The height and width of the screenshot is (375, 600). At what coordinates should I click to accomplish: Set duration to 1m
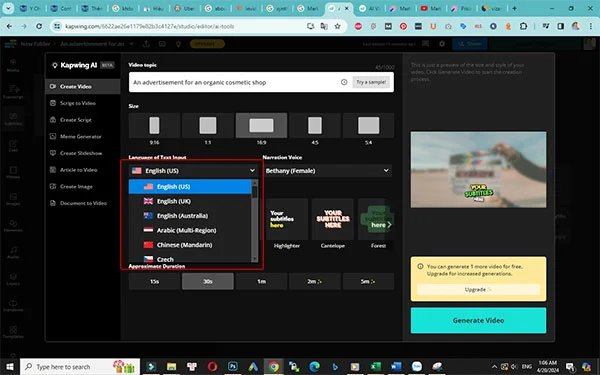(x=261, y=281)
